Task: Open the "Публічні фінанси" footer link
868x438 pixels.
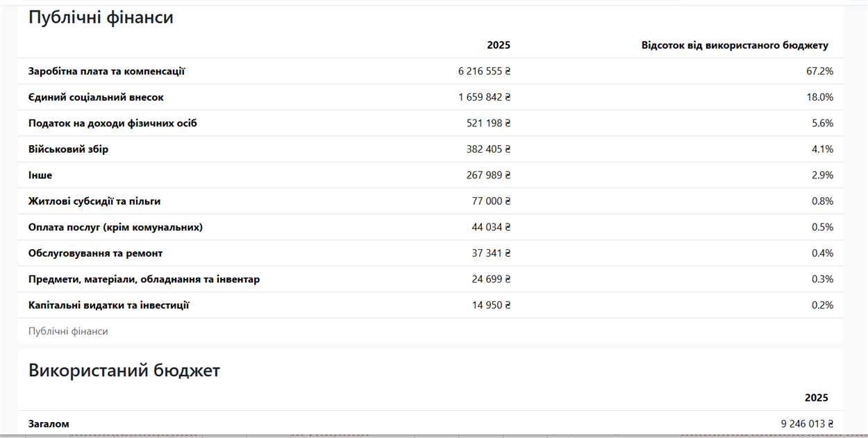Action: (x=68, y=331)
